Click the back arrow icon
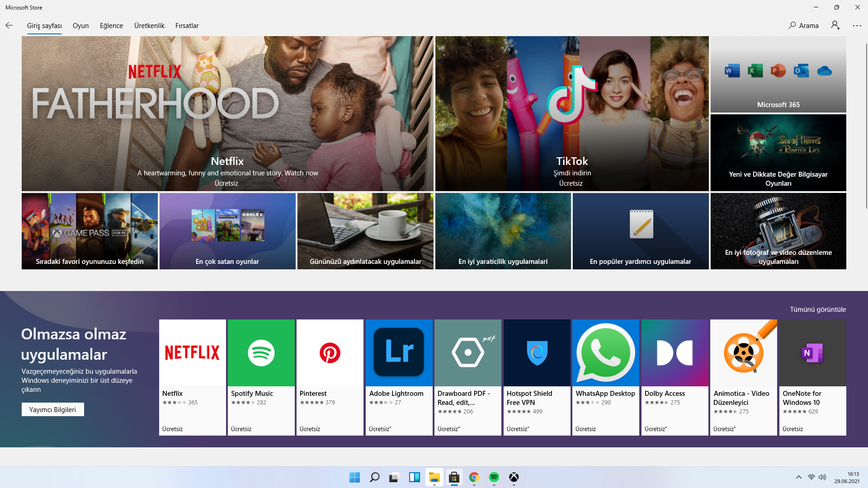 pyautogui.click(x=9, y=26)
